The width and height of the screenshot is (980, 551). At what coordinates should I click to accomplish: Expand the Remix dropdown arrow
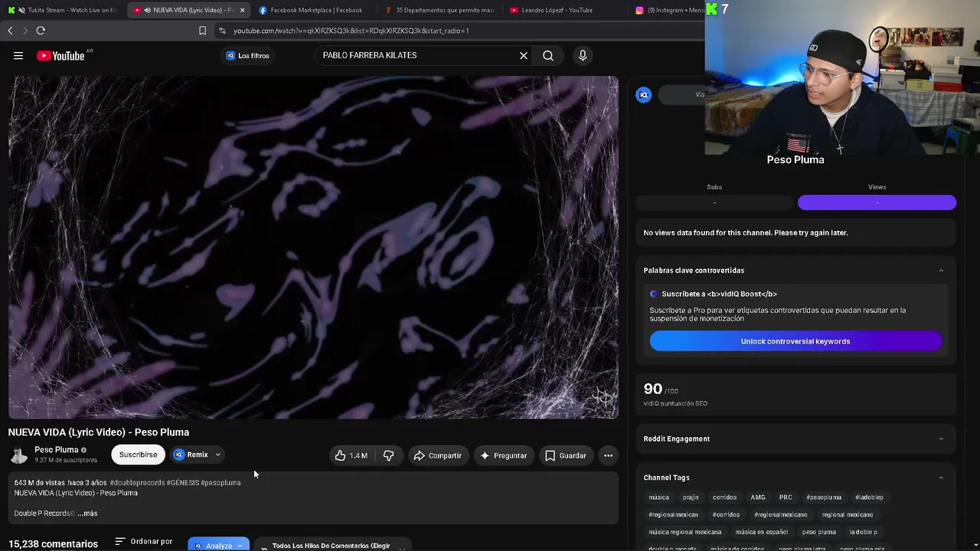(x=217, y=455)
